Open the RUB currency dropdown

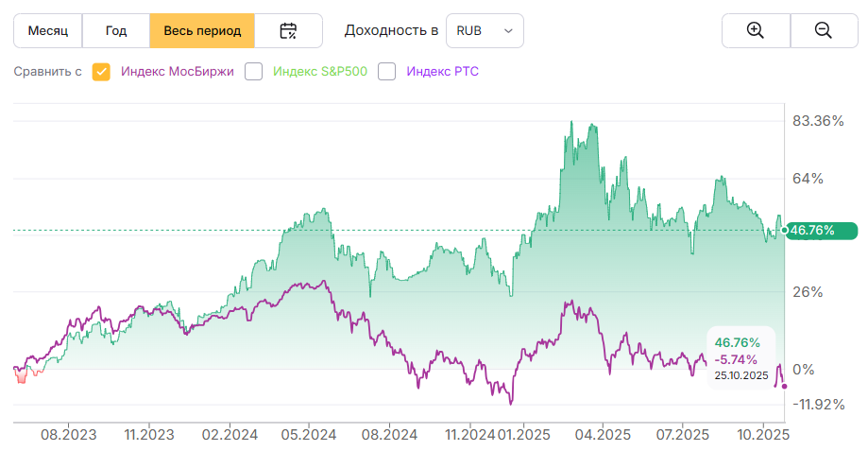[485, 30]
